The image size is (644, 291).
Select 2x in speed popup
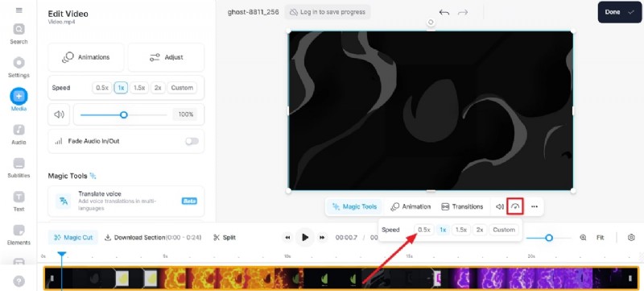(479, 230)
